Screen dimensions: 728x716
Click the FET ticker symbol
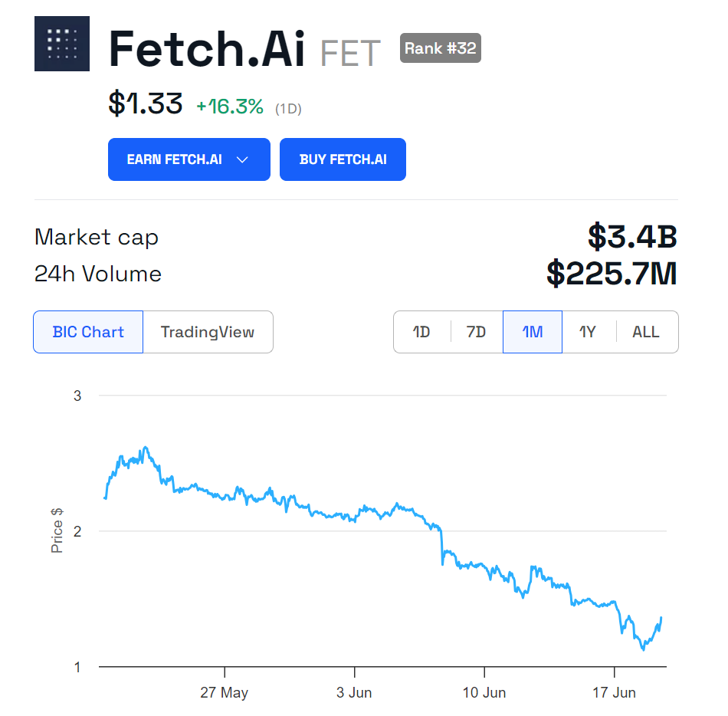tap(350, 53)
